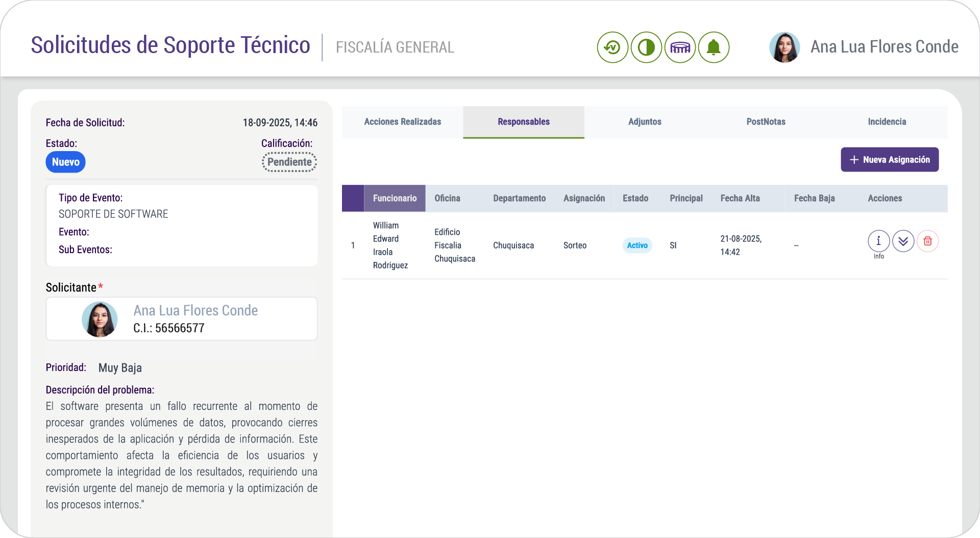980x538 pixels.
Task: Open the Incidencia tab
Action: coord(887,122)
